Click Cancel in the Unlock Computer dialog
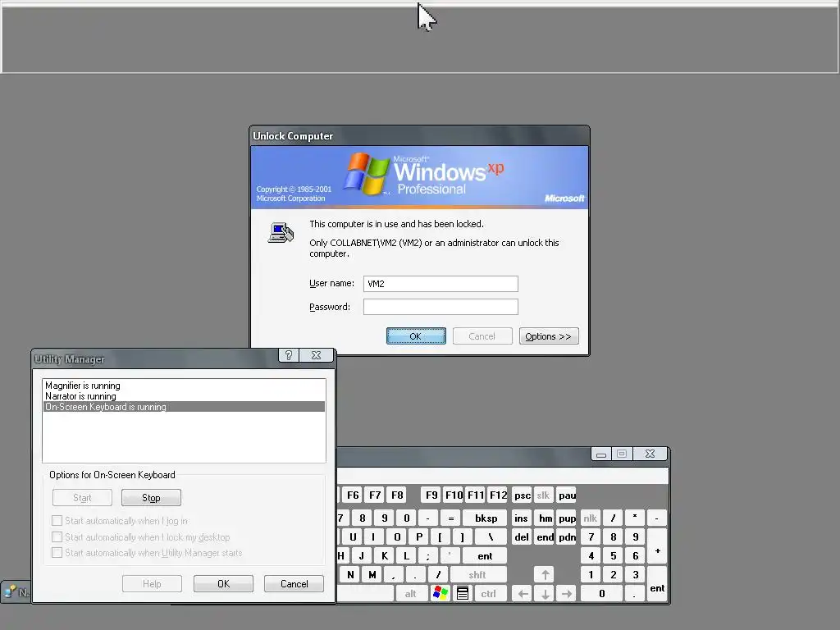 [x=482, y=336]
